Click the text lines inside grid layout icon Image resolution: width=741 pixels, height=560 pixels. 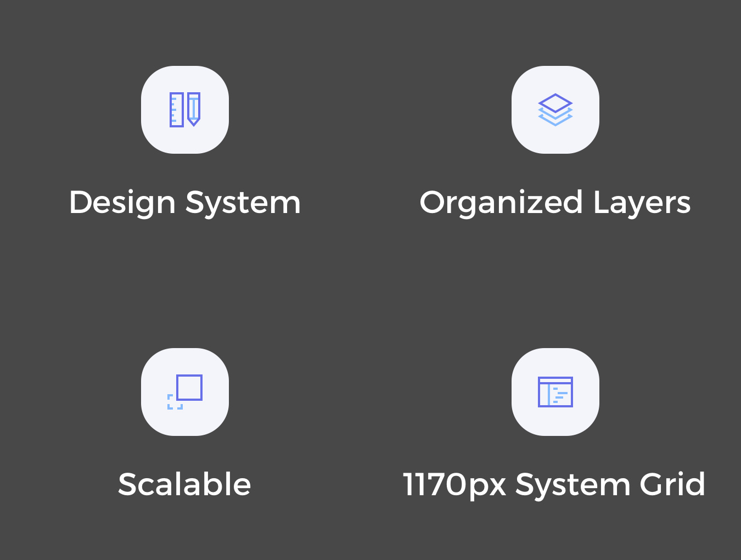click(x=560, y=395)
